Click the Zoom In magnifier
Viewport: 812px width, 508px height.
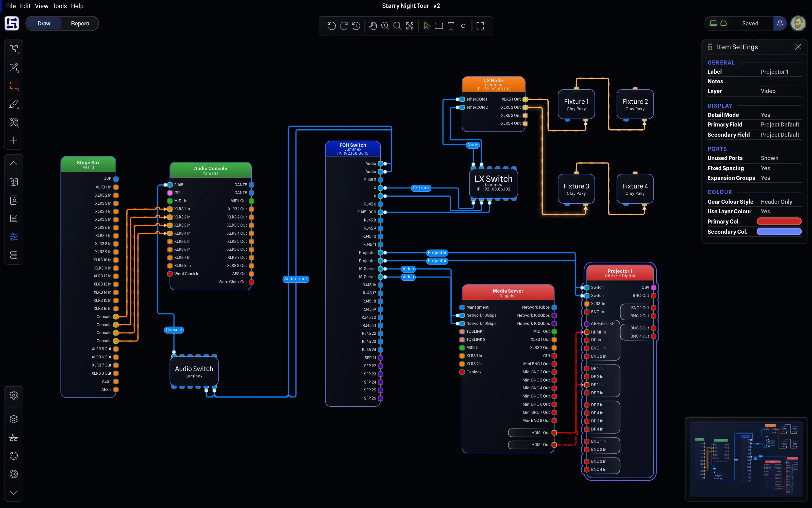[x=385, y=26]
